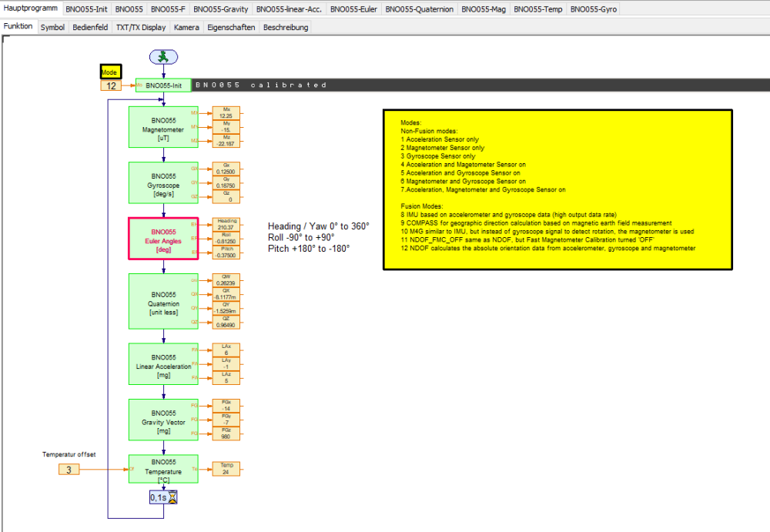Viewport: 770px width, 532px height.
Task: Click the Temperatur offset value 3
Action: pos(69,468)
